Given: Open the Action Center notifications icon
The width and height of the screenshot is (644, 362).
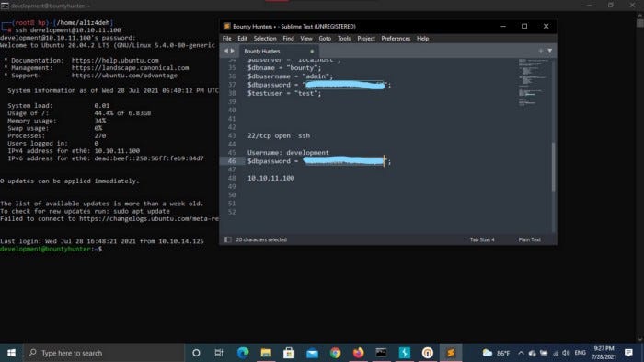Looking at the screenshot, I should coord(628,353).
